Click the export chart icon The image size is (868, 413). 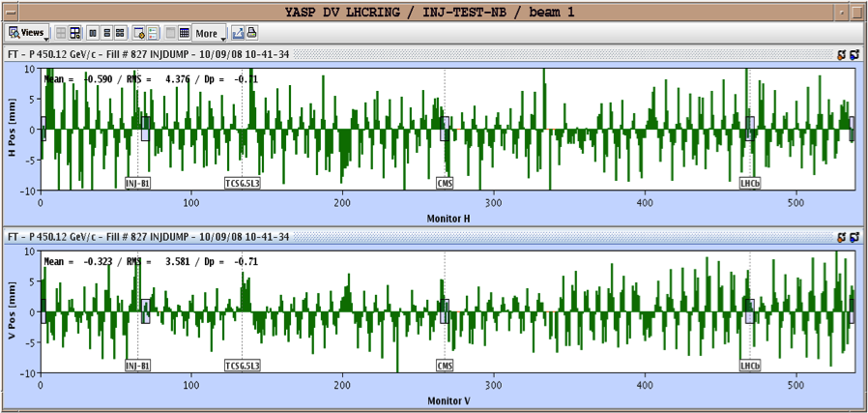click(238, 33)
